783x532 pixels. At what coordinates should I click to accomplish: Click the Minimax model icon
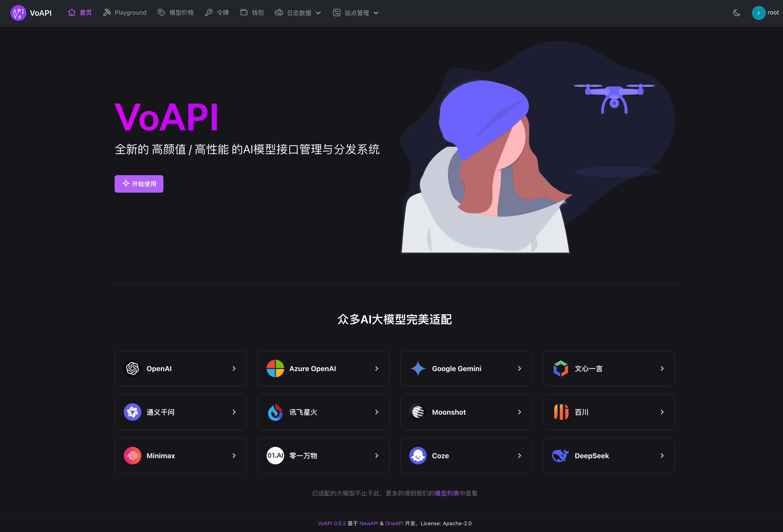(132, 455)
